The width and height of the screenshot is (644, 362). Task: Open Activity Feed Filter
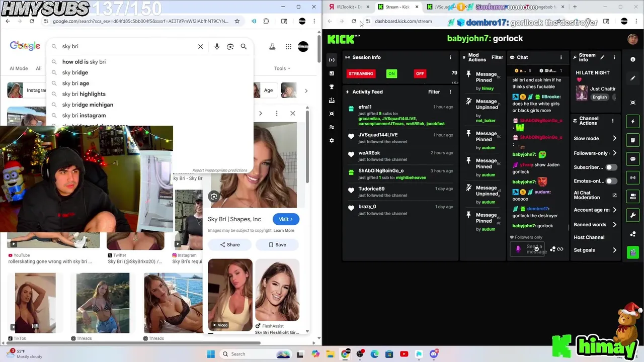click(434, 92)
